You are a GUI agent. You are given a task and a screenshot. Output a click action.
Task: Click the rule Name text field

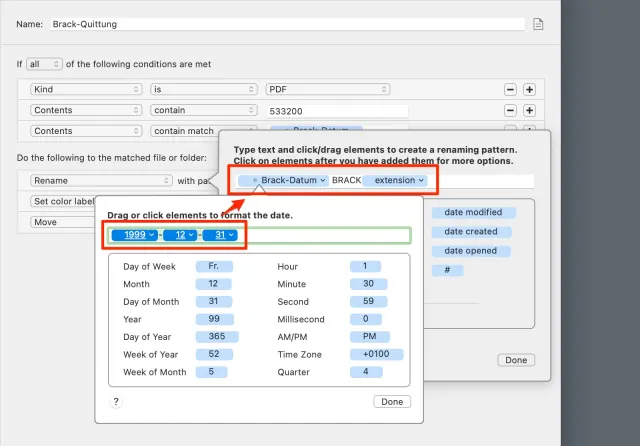click(286, 24)
